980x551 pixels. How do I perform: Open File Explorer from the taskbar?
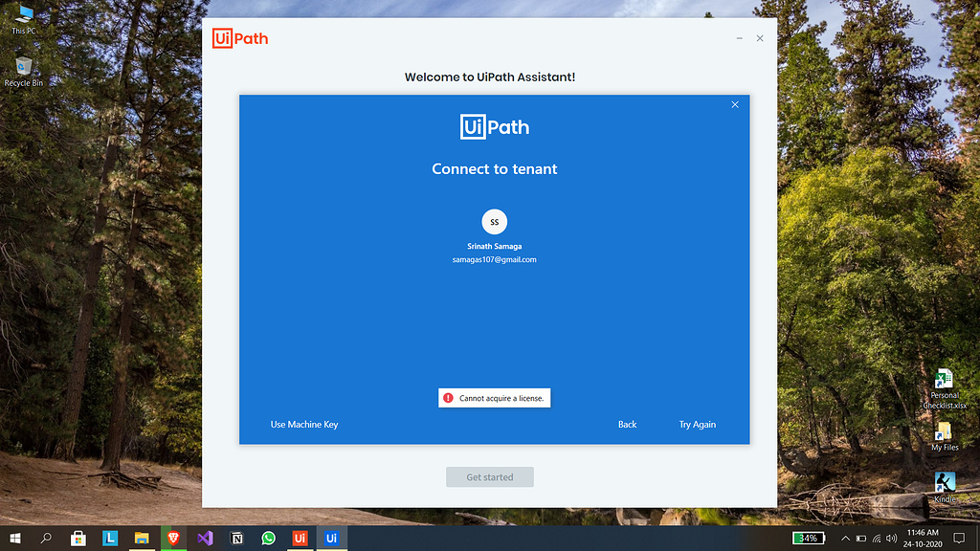point(142,538)
